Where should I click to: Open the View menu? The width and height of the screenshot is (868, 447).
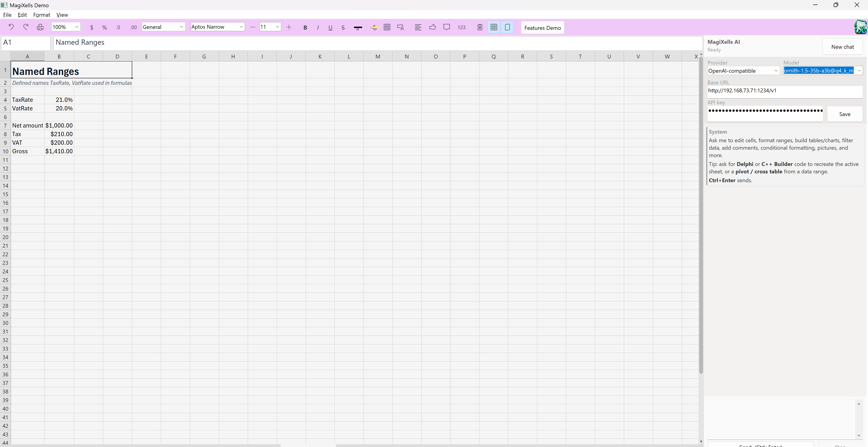62,15
